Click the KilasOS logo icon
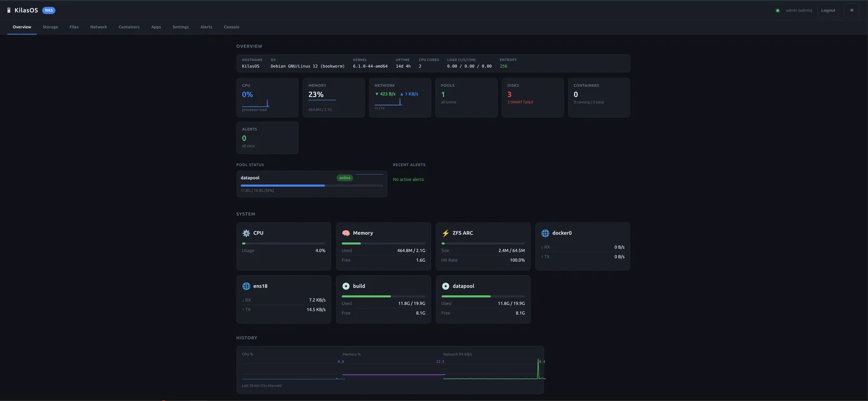Screen dimensions: 868x401 (9, 10)
